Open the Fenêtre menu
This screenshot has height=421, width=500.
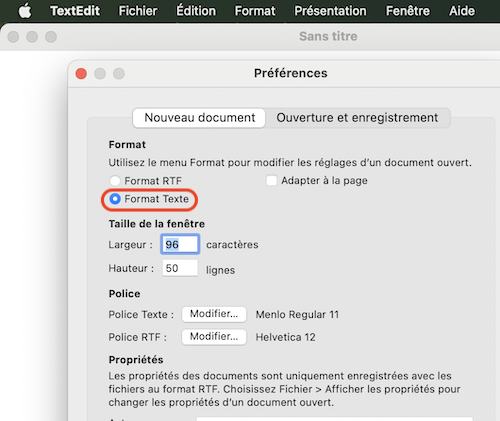pyautogui.click(x=408, y=11)
